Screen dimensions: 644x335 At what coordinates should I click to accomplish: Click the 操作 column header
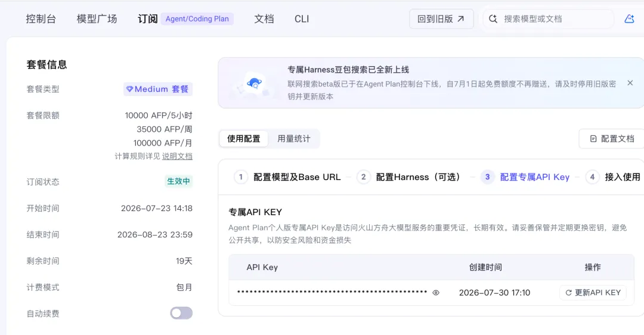(x=593, y=267)
